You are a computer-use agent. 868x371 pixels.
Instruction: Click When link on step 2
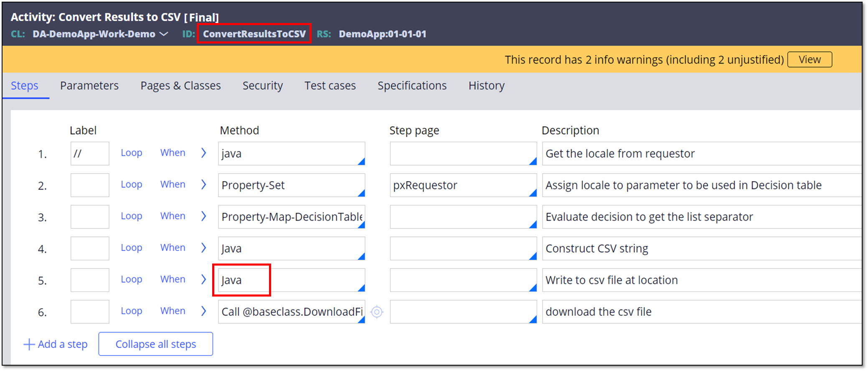click(x=173, y=184)
